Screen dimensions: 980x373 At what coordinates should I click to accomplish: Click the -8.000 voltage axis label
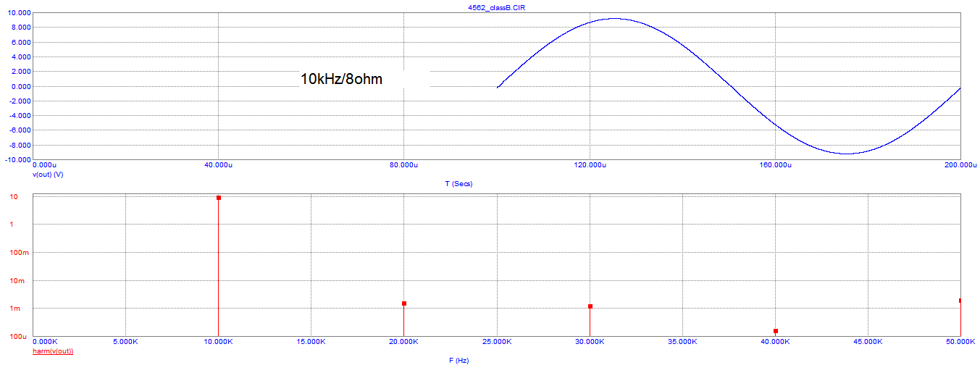pyautogui.click(x=20, y=145)
